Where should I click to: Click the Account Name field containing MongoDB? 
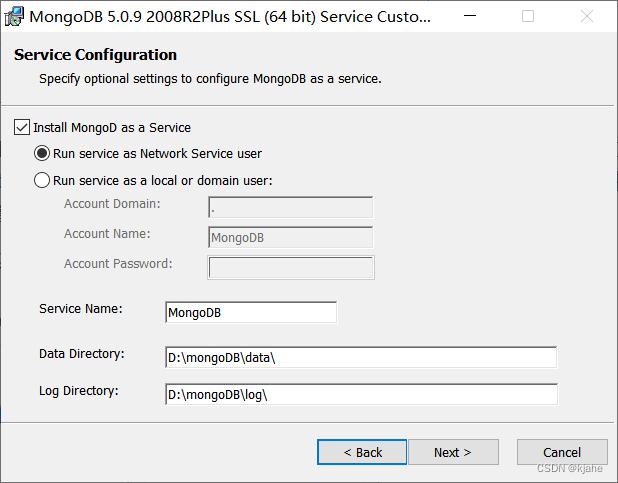coord(290,237)
